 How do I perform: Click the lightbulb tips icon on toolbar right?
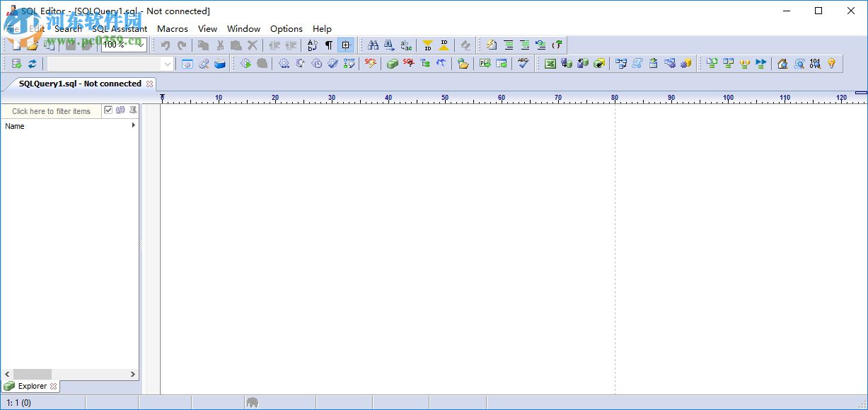831,63
